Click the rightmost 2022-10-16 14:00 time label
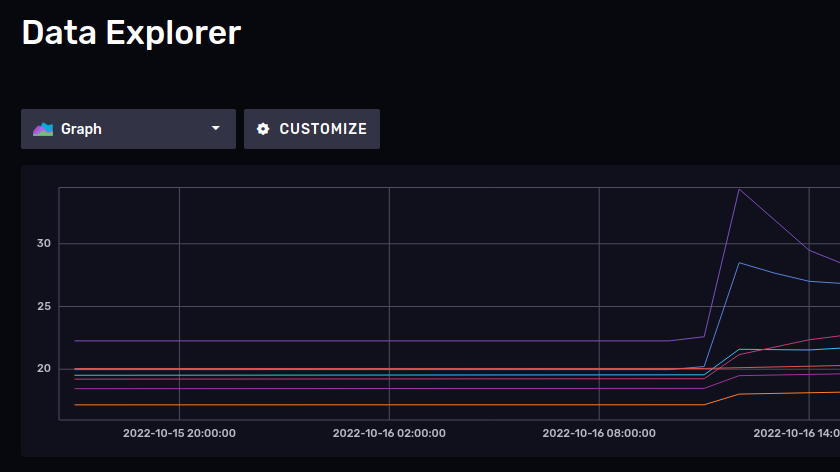The image size is (840, 472). tap(795, 434)
